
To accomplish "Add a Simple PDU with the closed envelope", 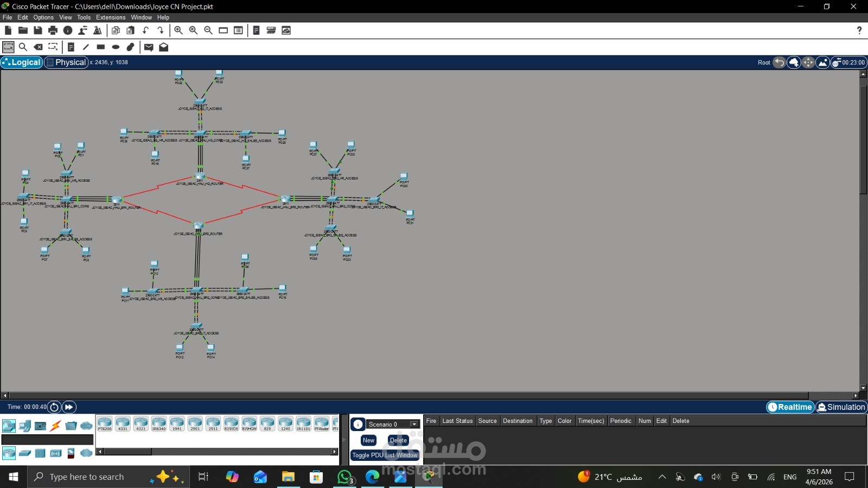I will pyautogui.click(x=149, y=47).
